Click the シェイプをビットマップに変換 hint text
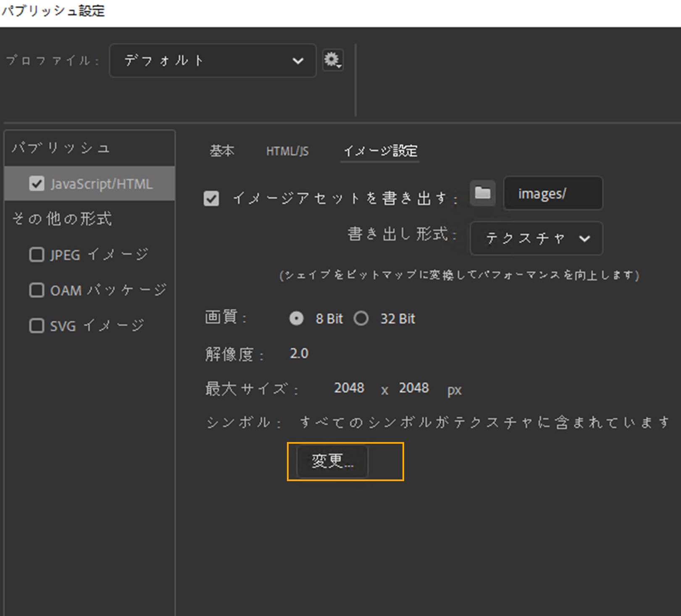The height and width of the screenshot is (616, 681). 459,275
